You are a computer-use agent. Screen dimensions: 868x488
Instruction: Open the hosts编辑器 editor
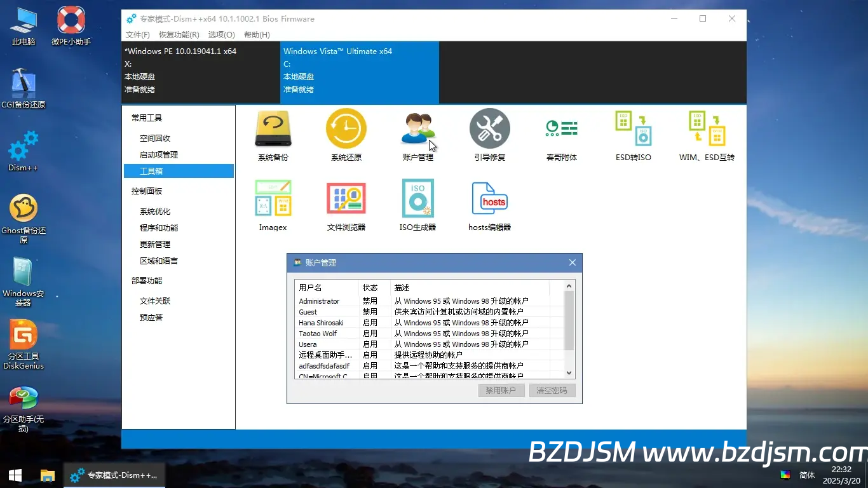click(489, 205)
